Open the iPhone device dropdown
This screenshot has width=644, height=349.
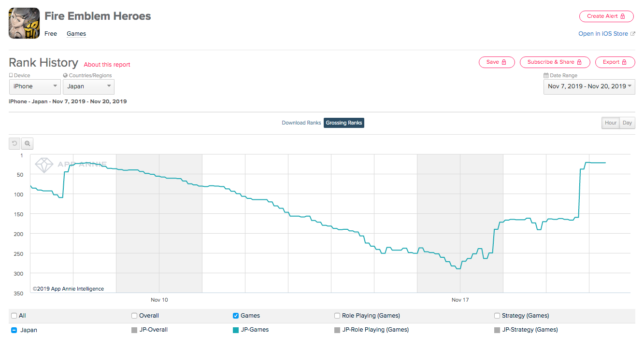pyautogui.click(x=35, y=86)
